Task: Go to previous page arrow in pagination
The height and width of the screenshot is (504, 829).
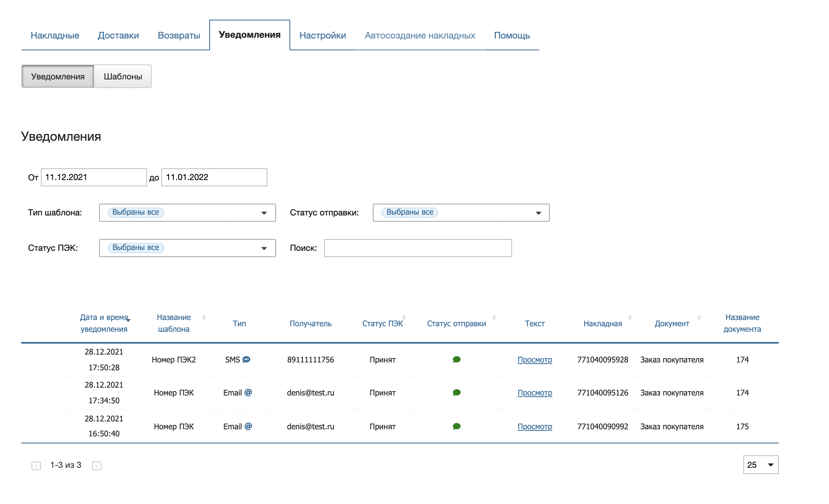Action: (36, 466)
